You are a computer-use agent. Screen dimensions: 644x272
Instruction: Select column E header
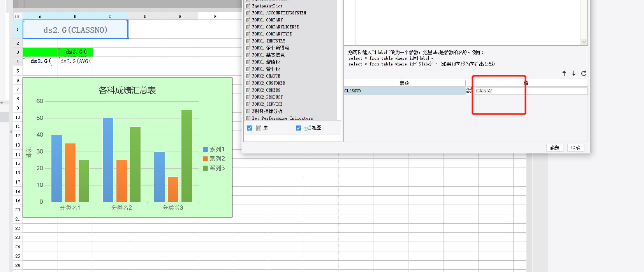(x=180, y=16)
